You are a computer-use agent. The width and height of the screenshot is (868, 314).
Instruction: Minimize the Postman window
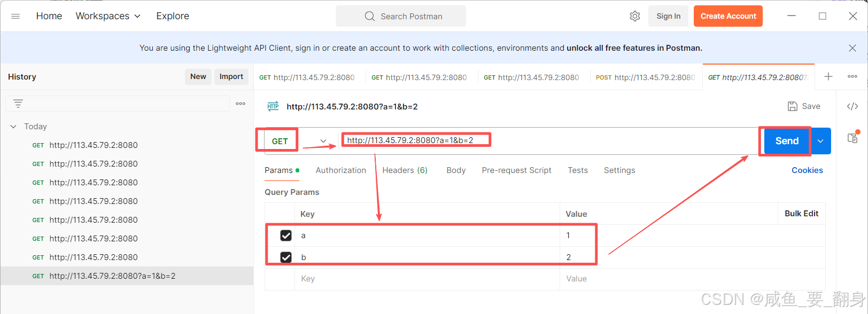[x=792, y=16]
